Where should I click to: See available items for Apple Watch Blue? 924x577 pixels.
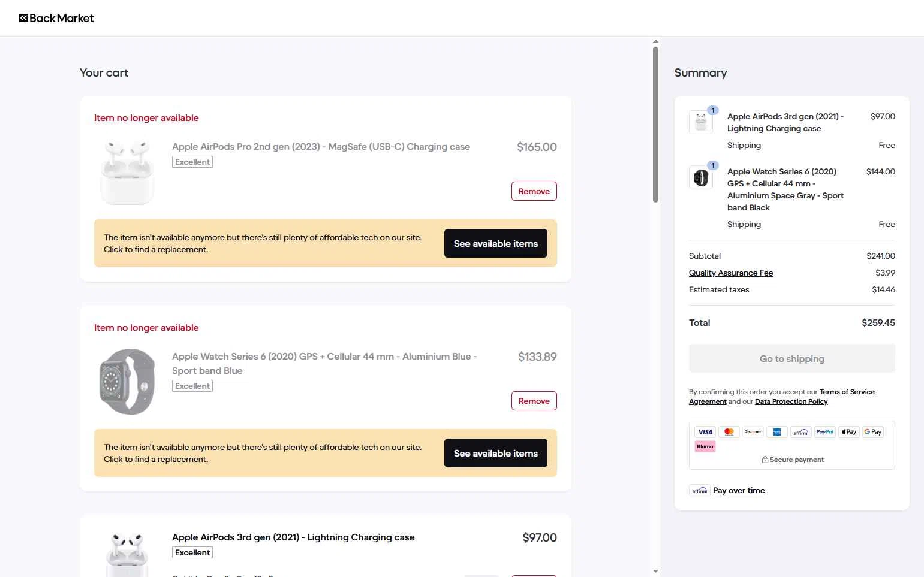[496, 453]
